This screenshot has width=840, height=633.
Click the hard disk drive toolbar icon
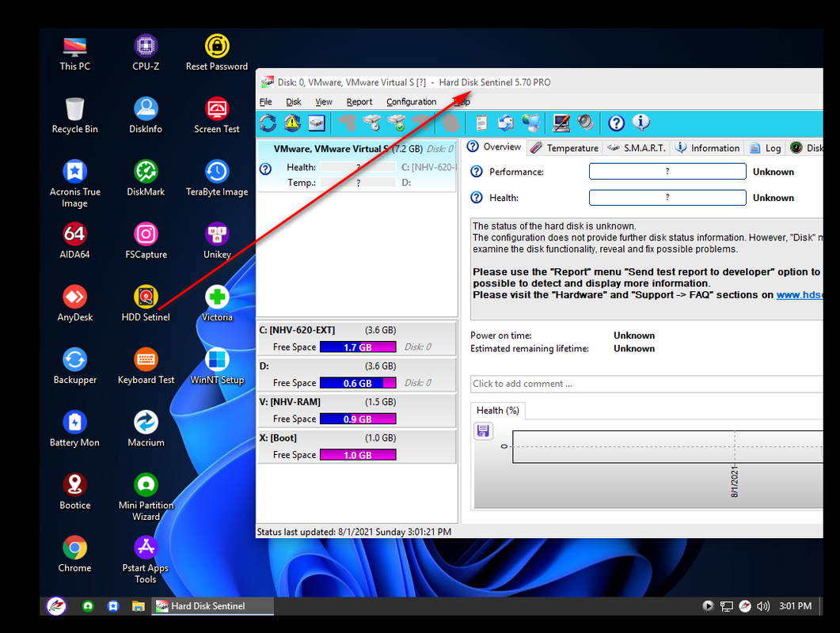[x=317, y=123]
